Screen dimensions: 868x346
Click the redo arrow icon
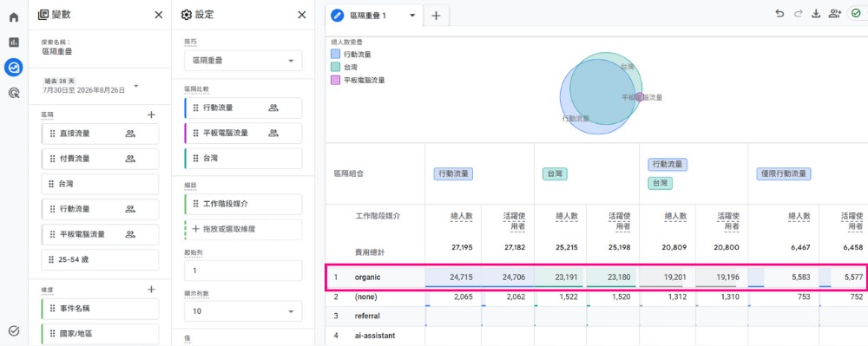[798, 15]
